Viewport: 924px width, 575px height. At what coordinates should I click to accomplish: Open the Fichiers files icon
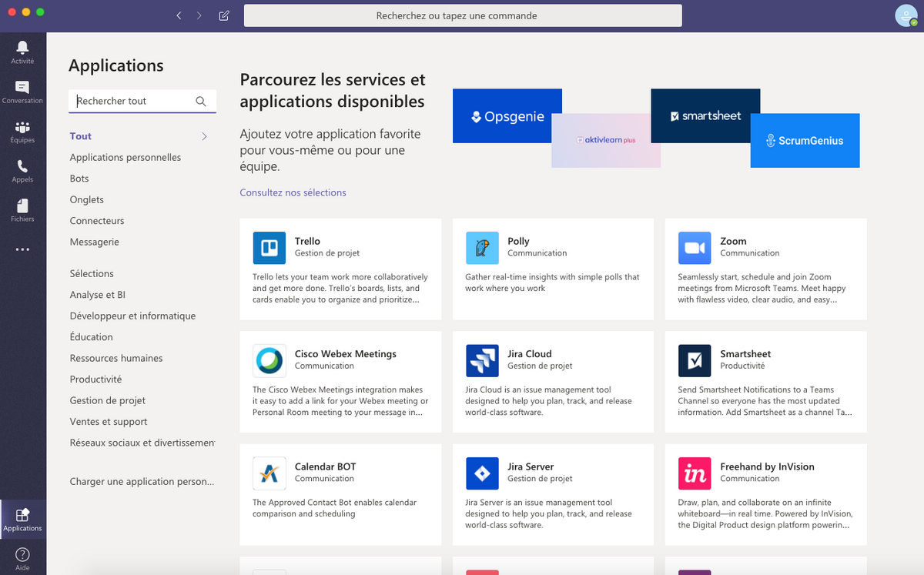coord(22,206)
